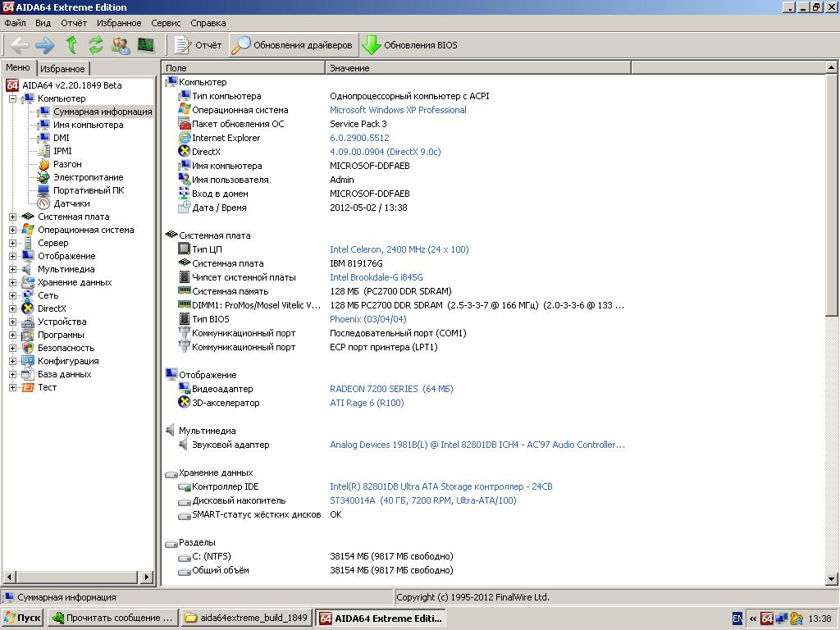This screenshot has height=630, width=840.
Task: Open Обновления драйверов driver updates
Action: 293,46
